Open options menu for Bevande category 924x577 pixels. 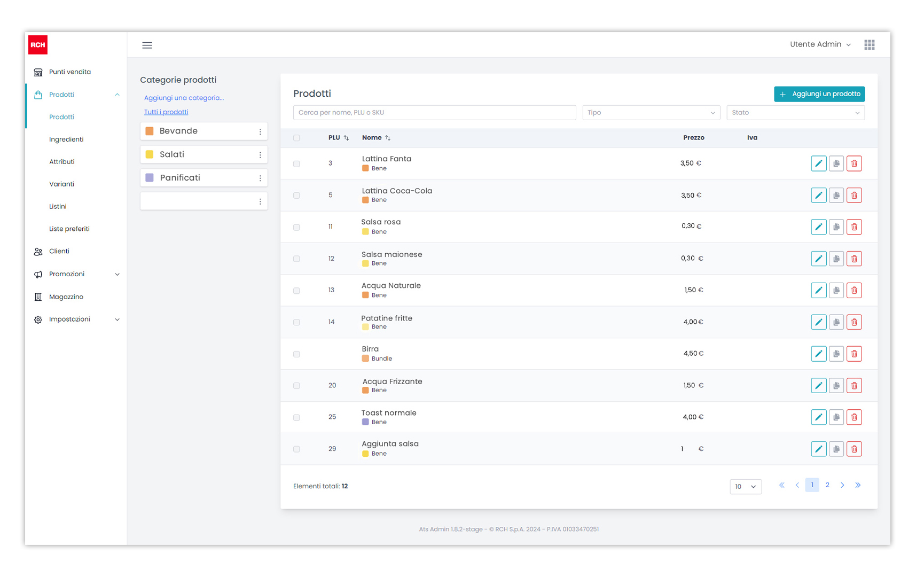(260, 131)
